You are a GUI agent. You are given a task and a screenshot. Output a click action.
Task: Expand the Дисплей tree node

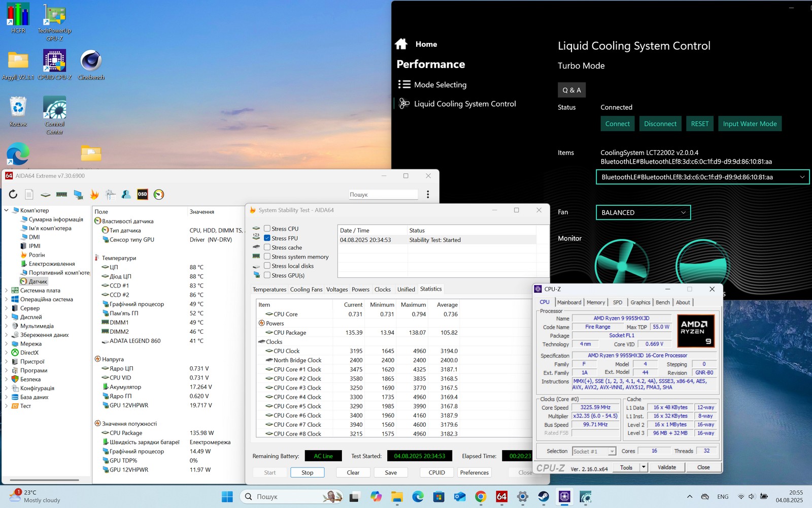coord(7,317)
